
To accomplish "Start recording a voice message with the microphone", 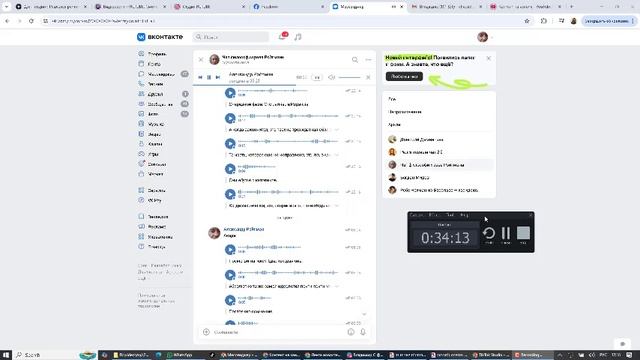I will 363,332.
